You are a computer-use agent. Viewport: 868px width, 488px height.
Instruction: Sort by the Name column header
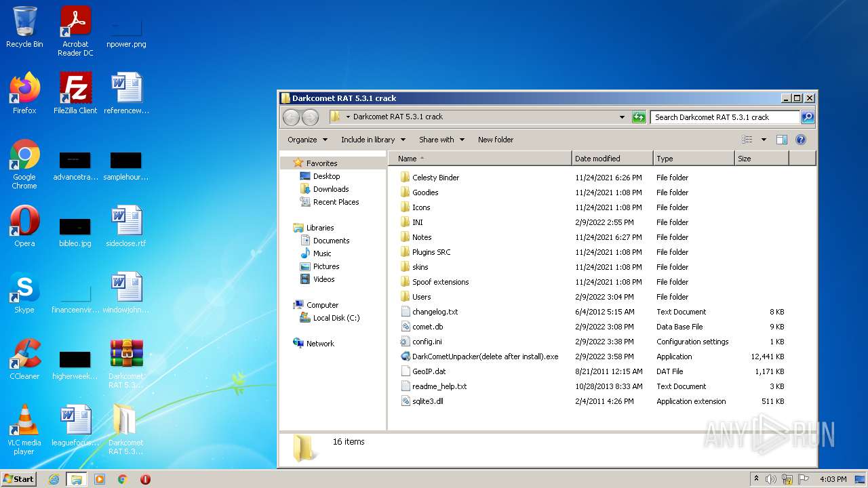(479, 159)
